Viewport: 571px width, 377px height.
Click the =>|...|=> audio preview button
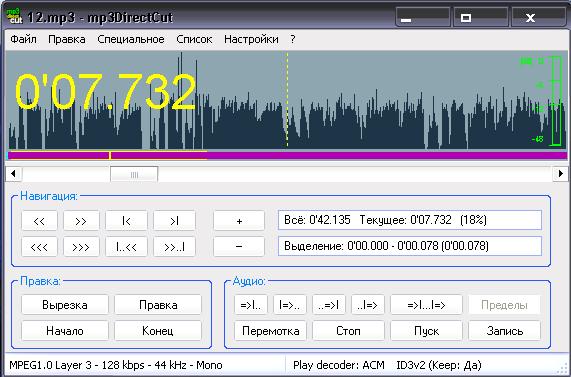pos(426,305)
